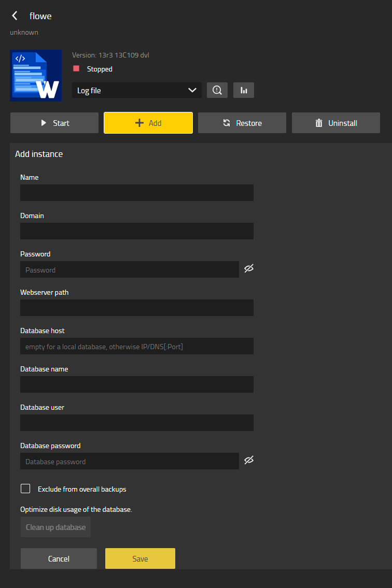
Task: Click the Database host input field
Action: (137, 346)
